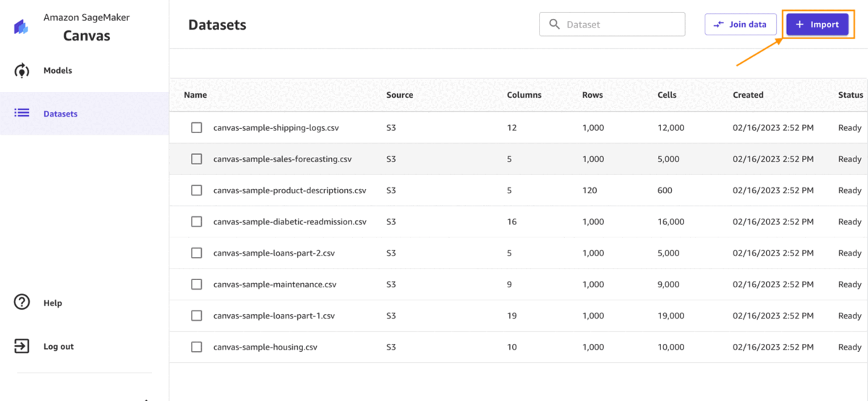This screenshot has height=401, width=868.
Task: Click S3 source of housing.csv row
Action: (x=391, y=347)
